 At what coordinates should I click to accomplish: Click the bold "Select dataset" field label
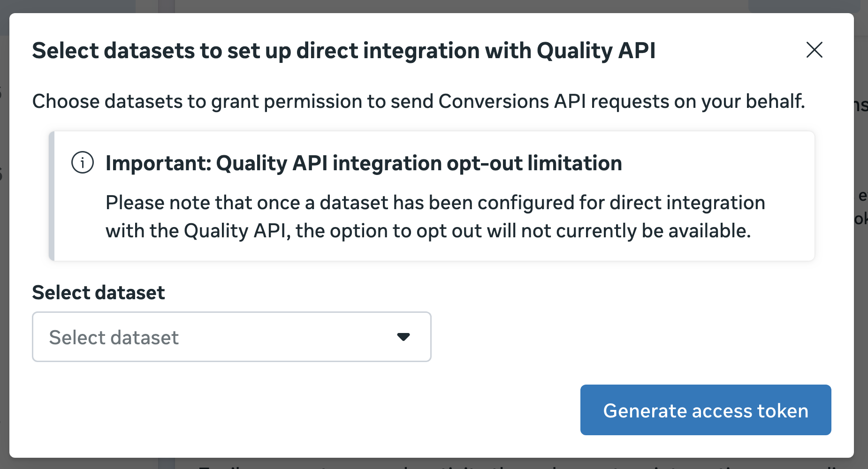point(99,293)
